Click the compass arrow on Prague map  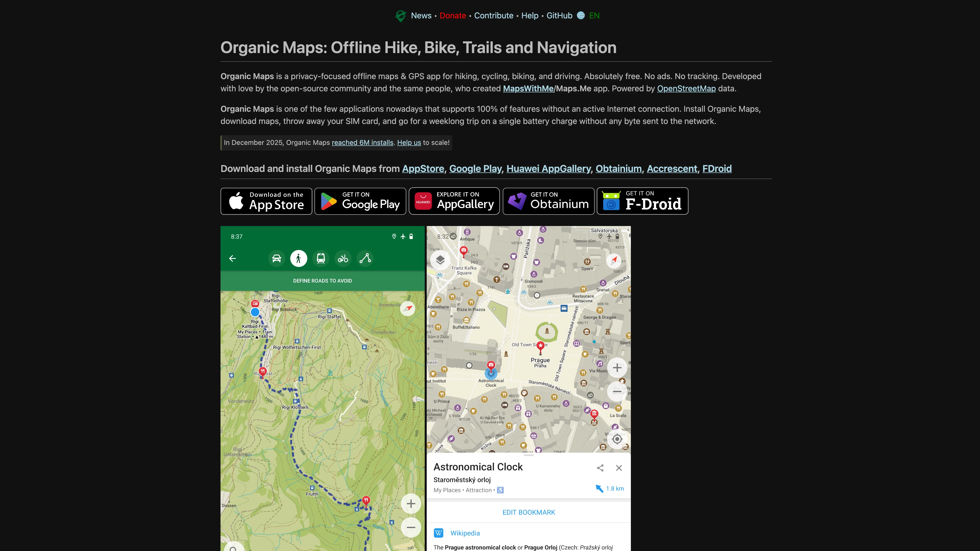pos(614,260)
